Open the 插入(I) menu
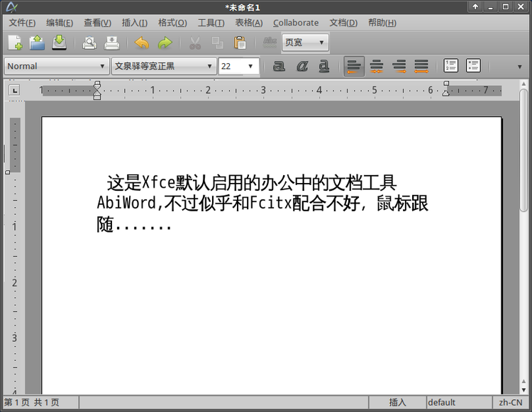Image resolution: width=532 pixels, height=412 pixels. tap(135, 23)
